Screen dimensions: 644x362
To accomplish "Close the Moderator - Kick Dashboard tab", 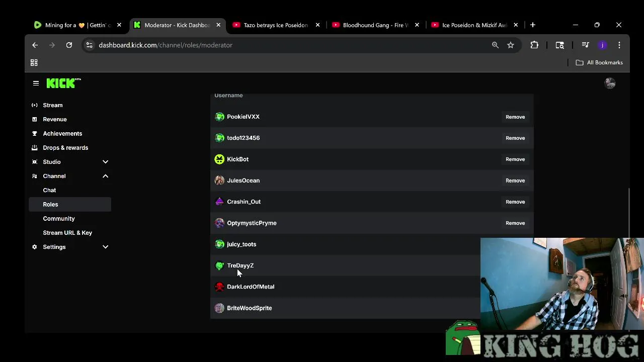I will (218, 25).
